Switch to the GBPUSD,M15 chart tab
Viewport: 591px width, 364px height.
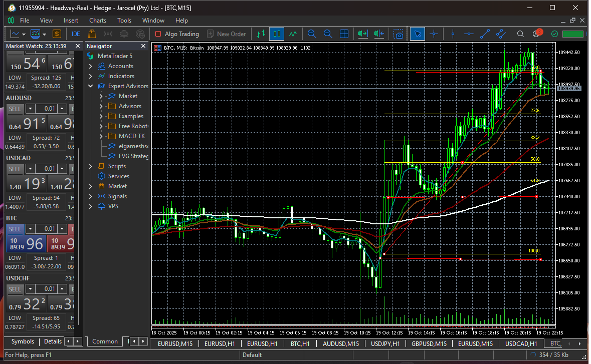pos(429,343)
